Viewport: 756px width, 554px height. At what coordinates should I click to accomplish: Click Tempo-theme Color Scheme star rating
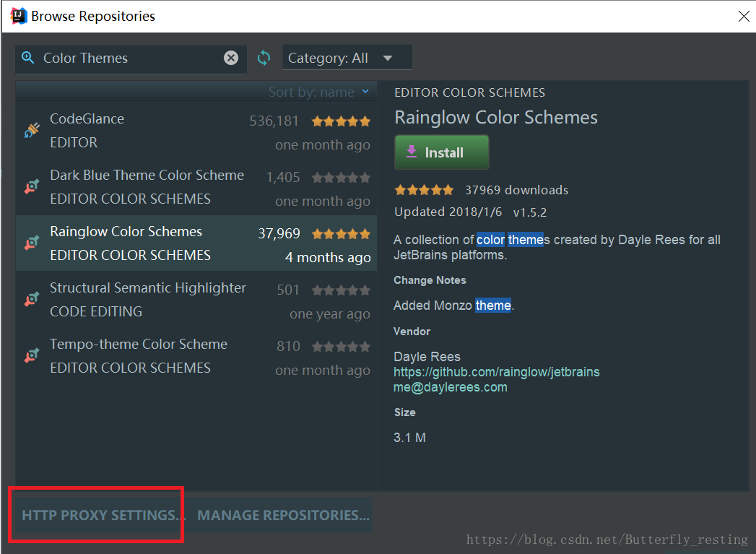341,347
